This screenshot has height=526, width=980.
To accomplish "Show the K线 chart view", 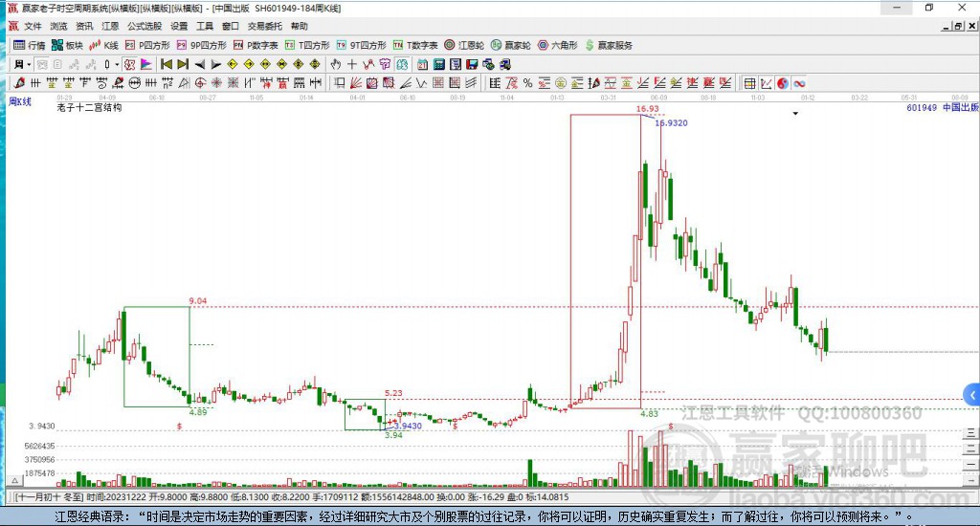I will coord(103,45).
